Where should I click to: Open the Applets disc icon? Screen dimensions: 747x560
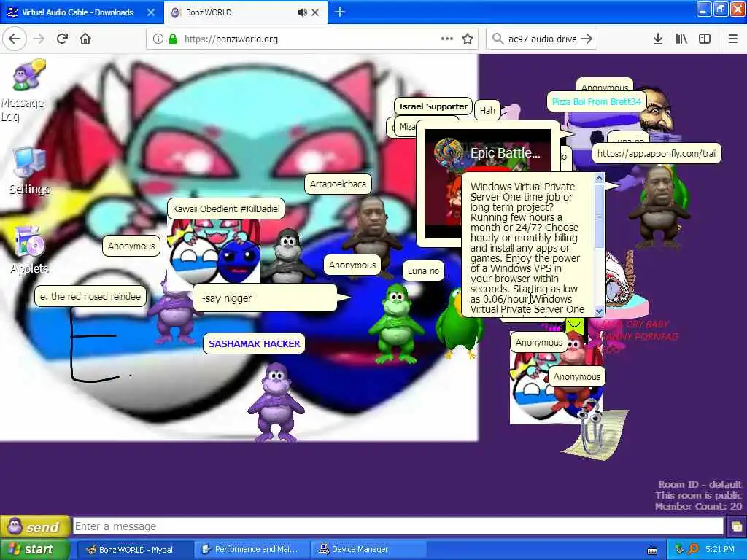pyautogui.click(x=28, y=243)
